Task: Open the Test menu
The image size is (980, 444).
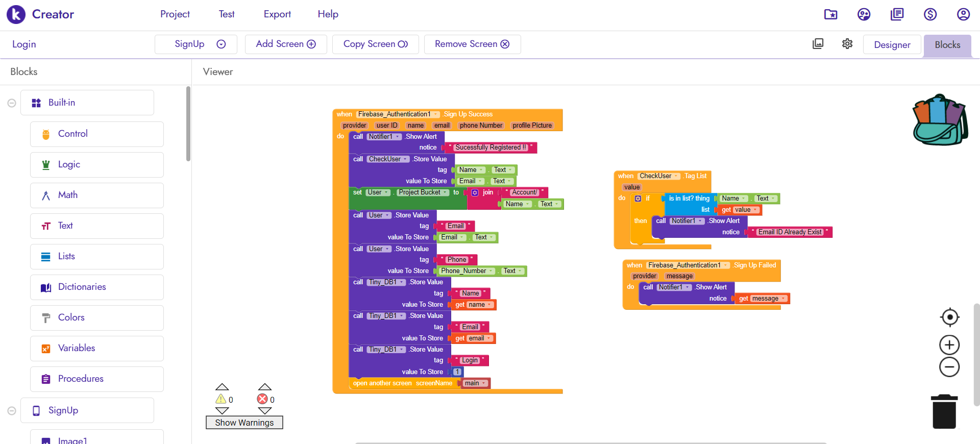Action: [x=227, y=14]
